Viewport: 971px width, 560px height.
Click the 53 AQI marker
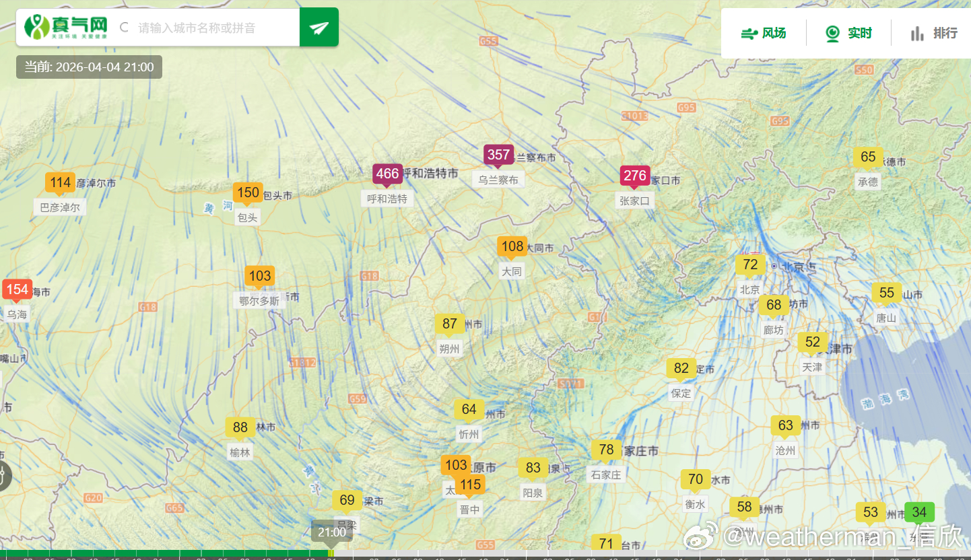[x=871, y=512]
